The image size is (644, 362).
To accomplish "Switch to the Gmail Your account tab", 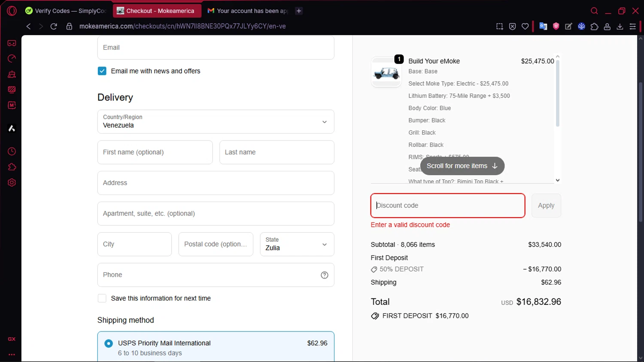I will click(248, 11).
